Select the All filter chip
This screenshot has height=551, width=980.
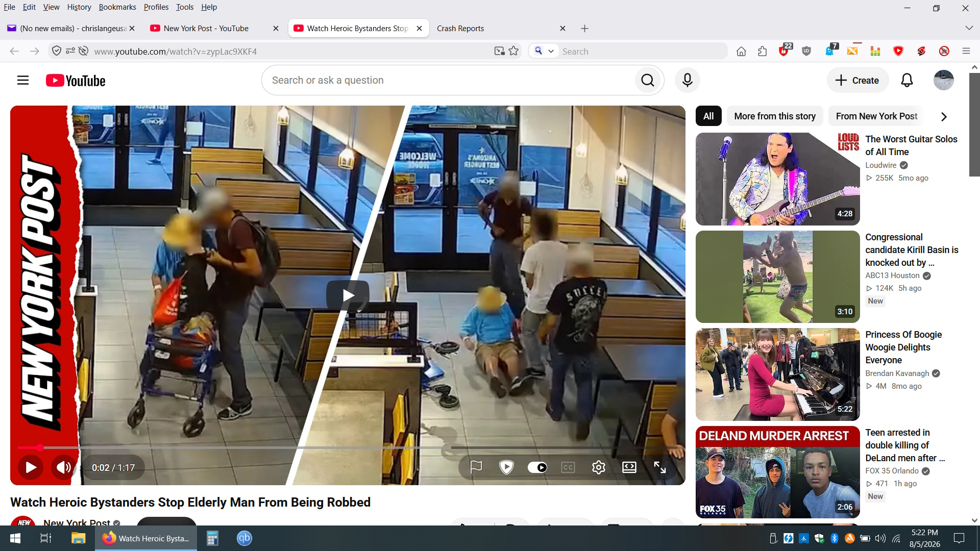click(x=708, y=116)
